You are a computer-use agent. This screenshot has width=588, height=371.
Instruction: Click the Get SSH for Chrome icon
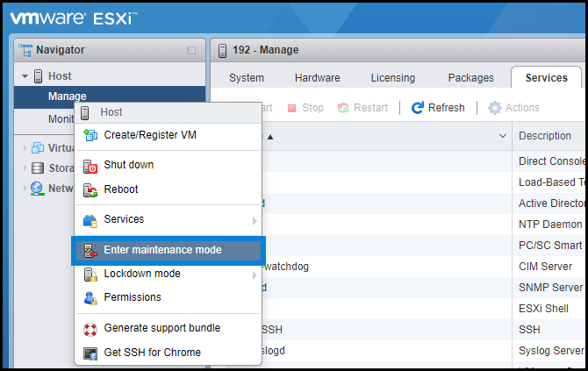(90, 353)
